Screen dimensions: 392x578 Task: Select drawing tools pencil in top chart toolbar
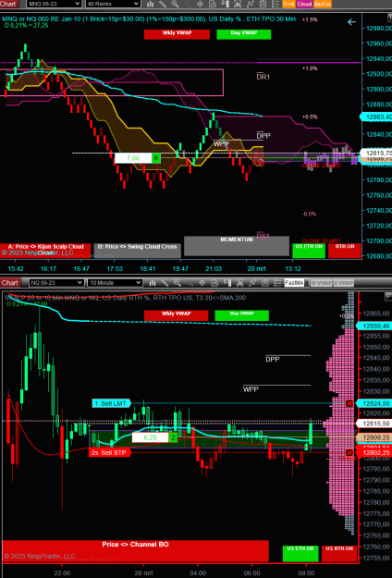click(162, 4)
